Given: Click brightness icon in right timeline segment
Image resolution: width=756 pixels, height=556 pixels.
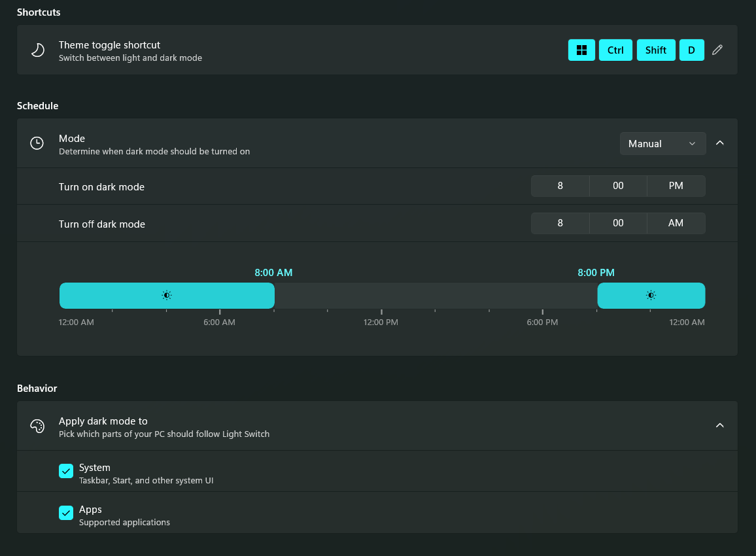Looking at the screenshot, I should [x=651, y=296].
